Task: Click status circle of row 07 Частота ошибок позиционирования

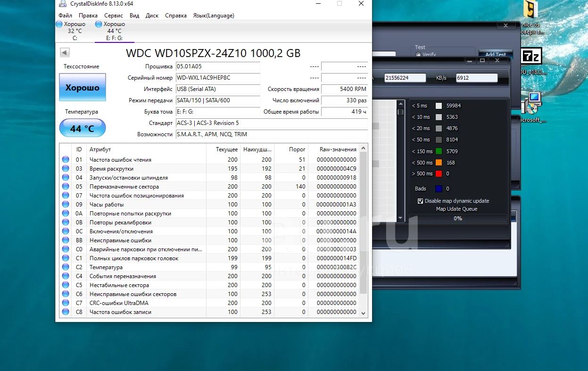Action: pyautogui.click(x=66, y=195)
